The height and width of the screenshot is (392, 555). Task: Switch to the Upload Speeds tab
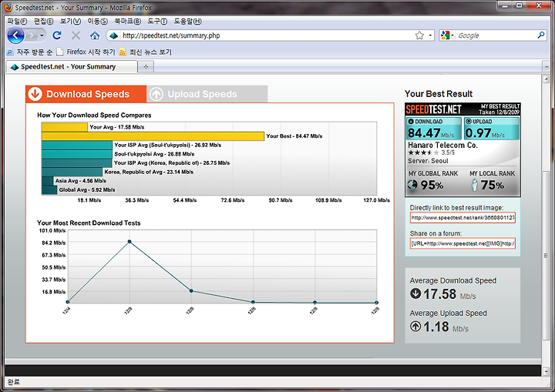coord(207,94)
